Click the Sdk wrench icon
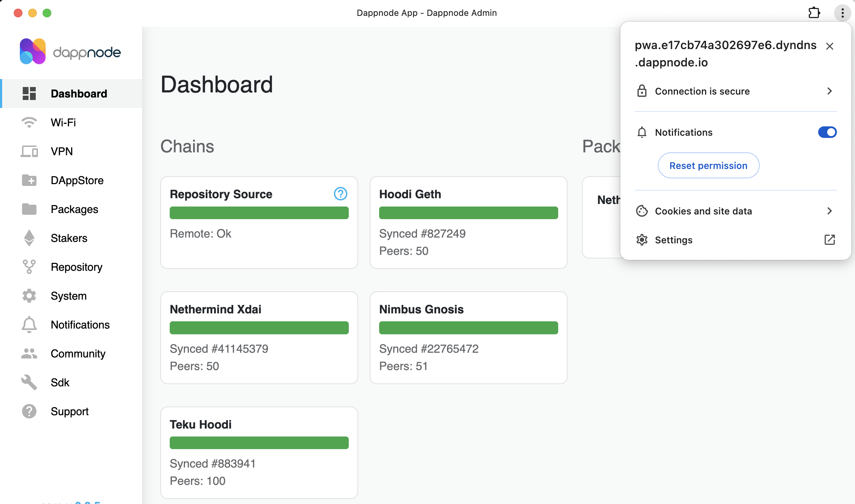Screen dimensions: 855x504 29,382
